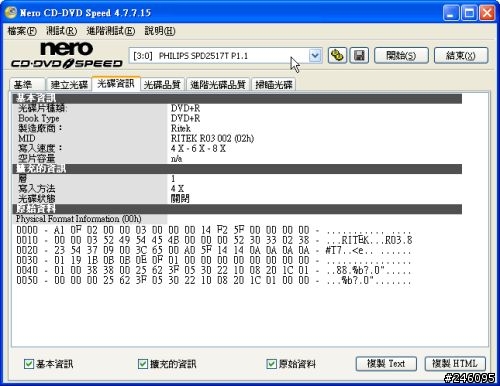Screen dimensions: 500x386
Task: Click the 寫入方法 value 4 X
Action: pos(177,189)
